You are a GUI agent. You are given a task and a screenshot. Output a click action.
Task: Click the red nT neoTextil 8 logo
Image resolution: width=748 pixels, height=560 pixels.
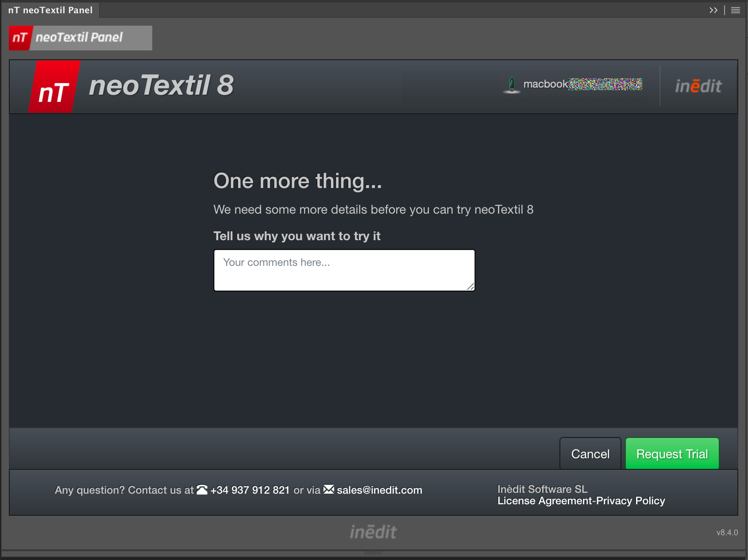(x=54, y=87)
